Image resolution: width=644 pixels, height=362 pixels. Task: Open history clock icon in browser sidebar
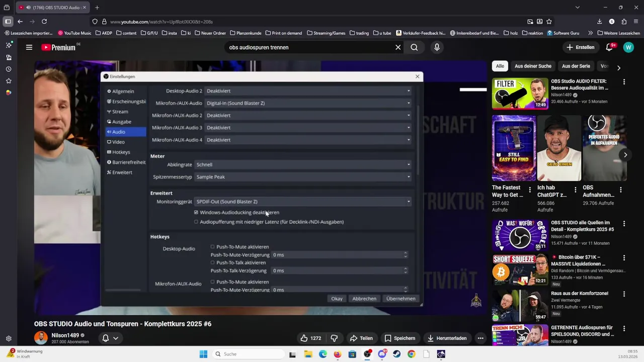tap(9, 69)
